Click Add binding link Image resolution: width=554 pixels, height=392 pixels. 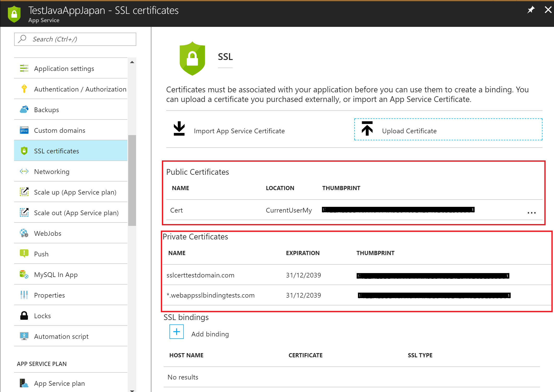pos(210,334)
